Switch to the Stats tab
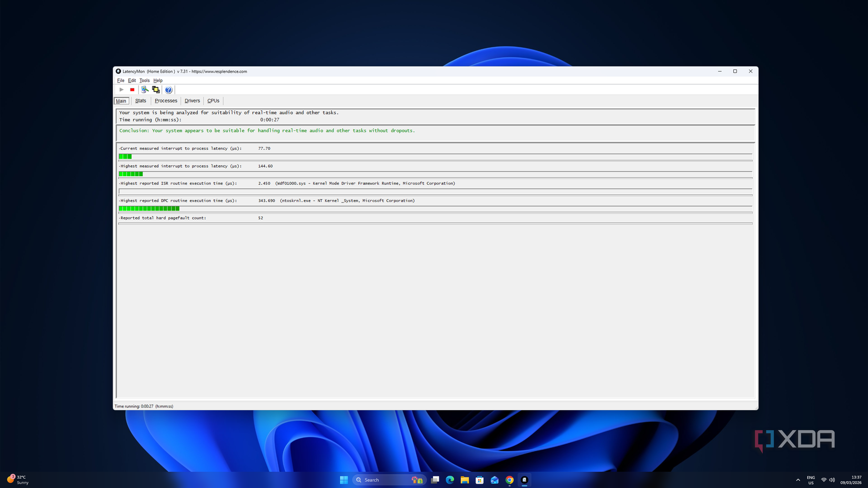Image resolution: width=868 pixels, height=488 pixels. pos(140,101)
